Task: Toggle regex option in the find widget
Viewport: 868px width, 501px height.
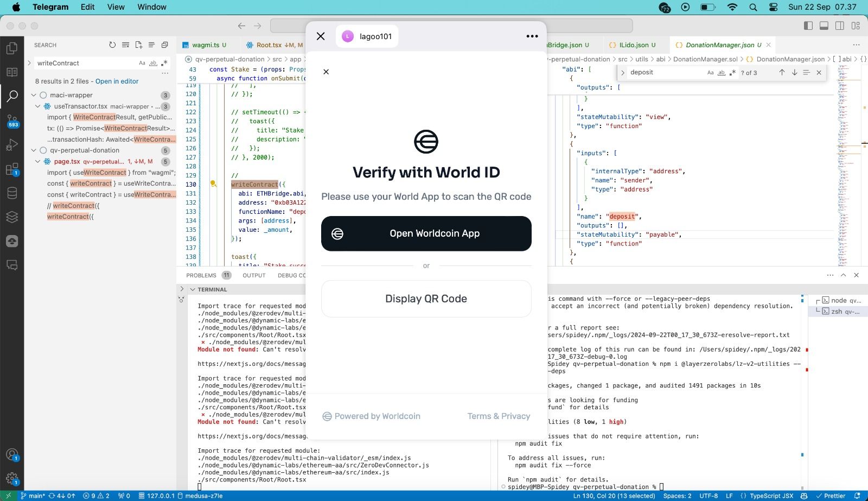Action: (732, 72)
